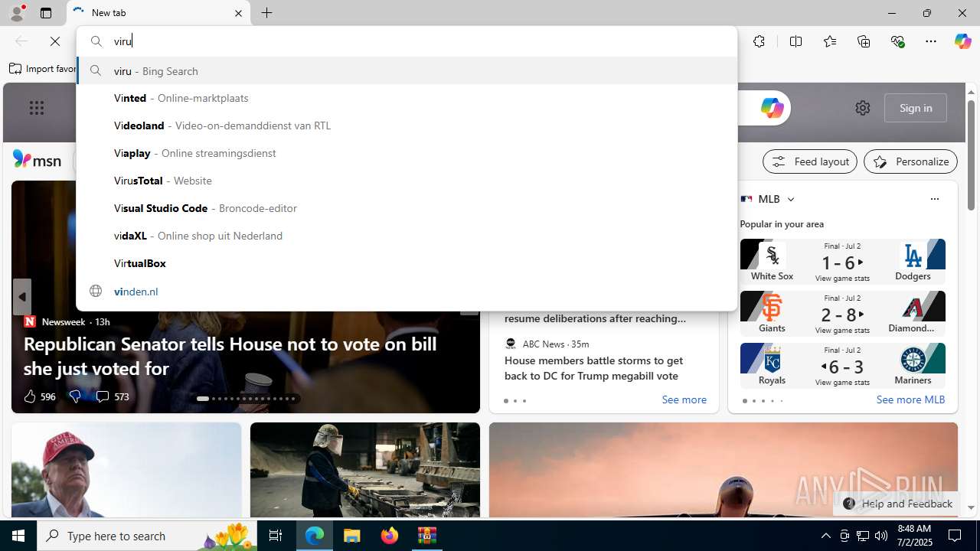Show hidden system tray icons
980x551 pixels.
coord(825,536)
